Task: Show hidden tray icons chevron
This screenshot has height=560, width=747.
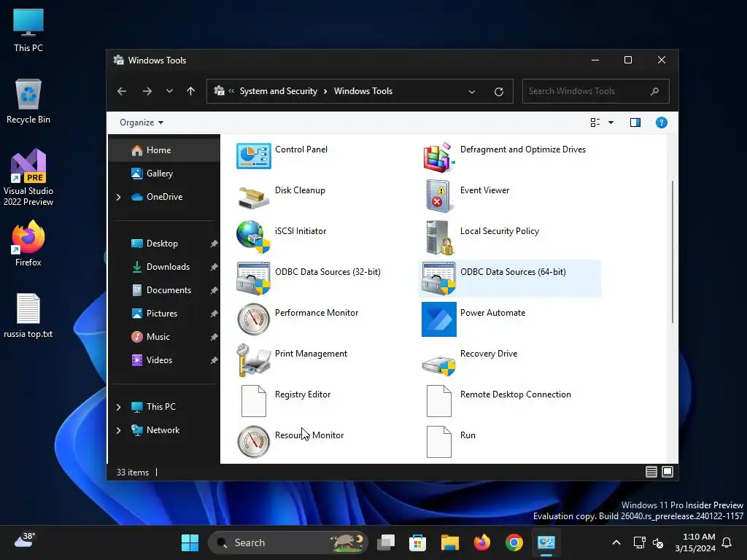Action: pos(616,542)
